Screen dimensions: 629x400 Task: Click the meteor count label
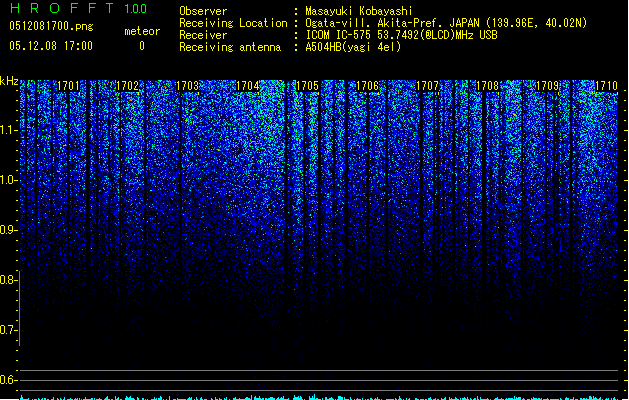click(142, 31)
